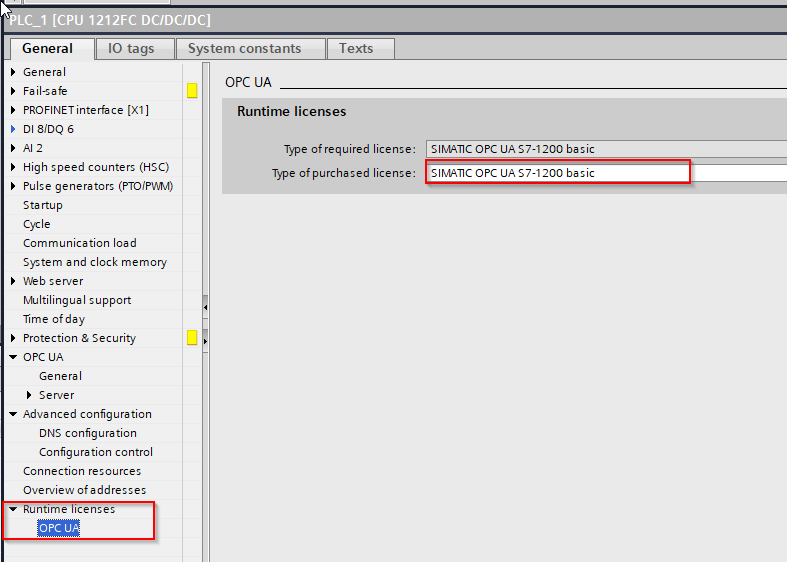Click Type of required license field
The image size is (787, 562).
(x=606, y=149)
